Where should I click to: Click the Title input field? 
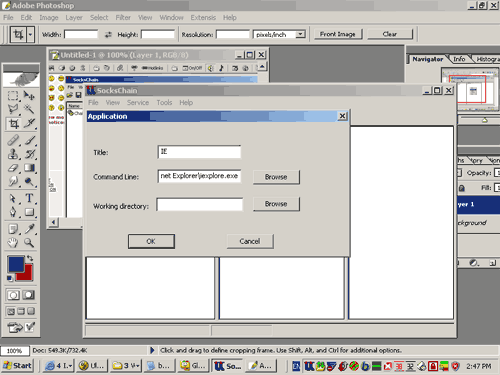199,152
